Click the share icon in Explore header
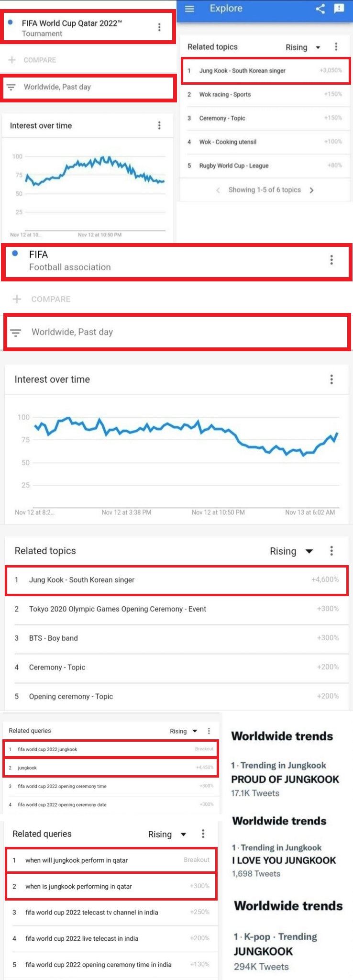This screenshot has height=980, width=353. pos(320,9)
